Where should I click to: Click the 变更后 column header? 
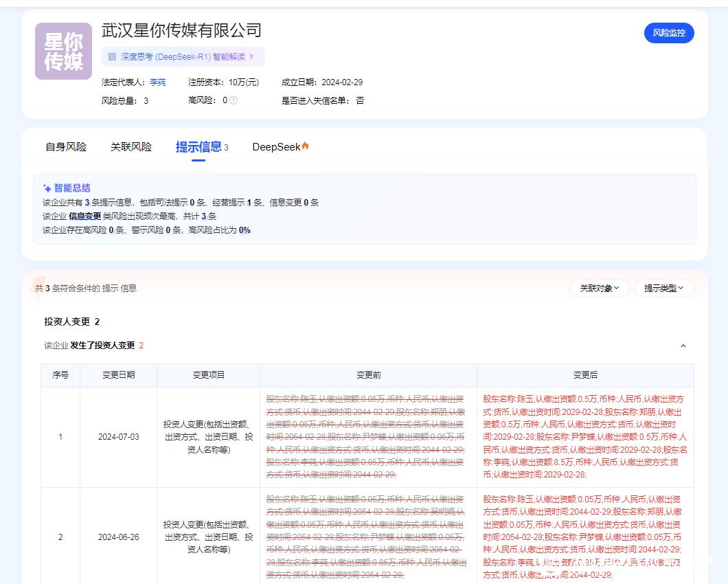point(585,375)
